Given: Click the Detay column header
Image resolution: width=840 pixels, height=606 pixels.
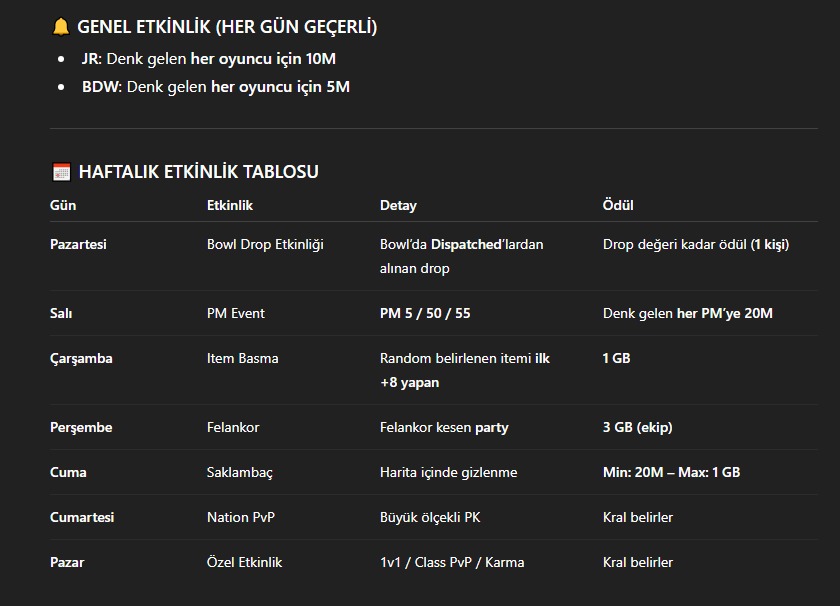Looking at the screenshot, I should tap(398, 205).
